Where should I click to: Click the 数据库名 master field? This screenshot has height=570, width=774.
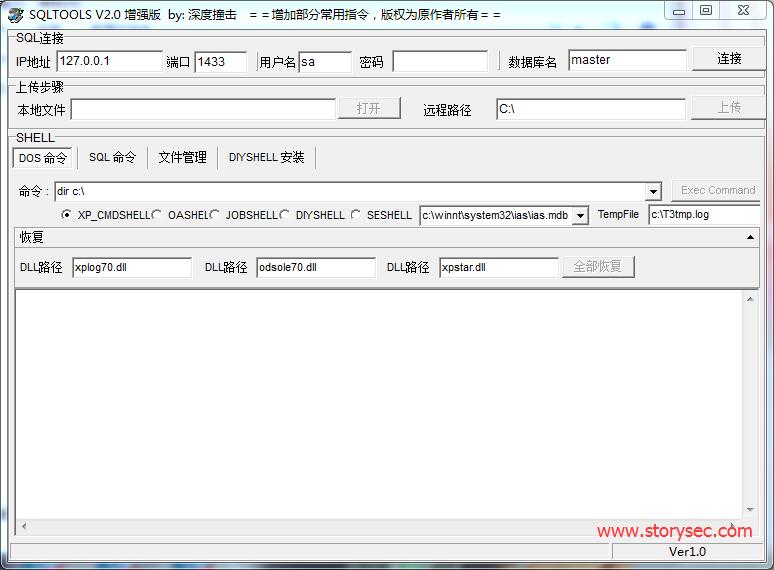click(x=627, y=60)
